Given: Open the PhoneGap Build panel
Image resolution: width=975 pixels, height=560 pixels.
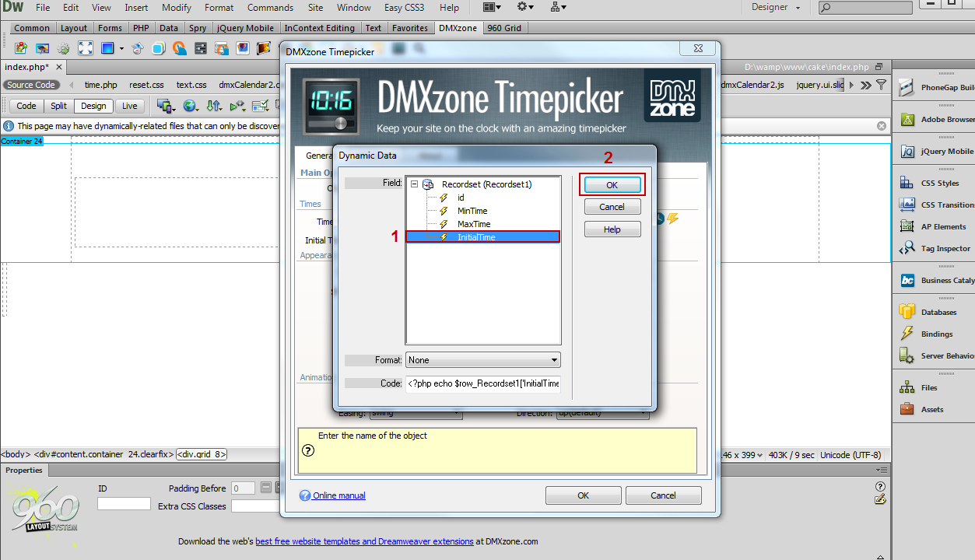Looking at the screenshot, I should point(935,88).
